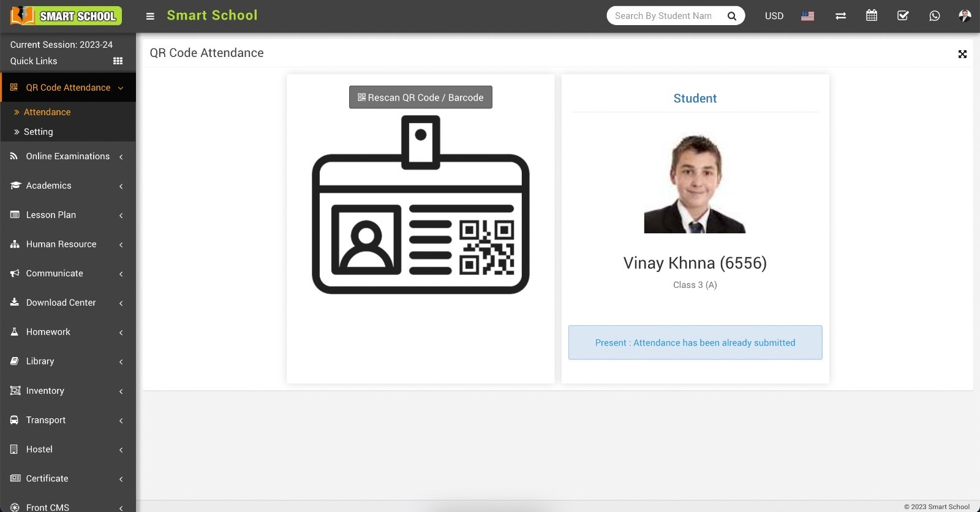Open WhatsApp chat icon in header
This screenshot has height=512, width=980.
(x=934, y=16)
